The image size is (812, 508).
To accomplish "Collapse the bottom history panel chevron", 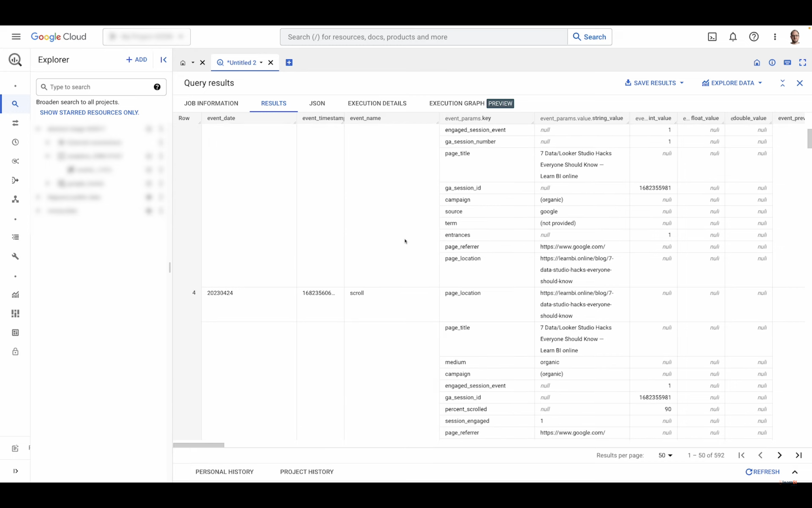I will click(x=795, y=472).
